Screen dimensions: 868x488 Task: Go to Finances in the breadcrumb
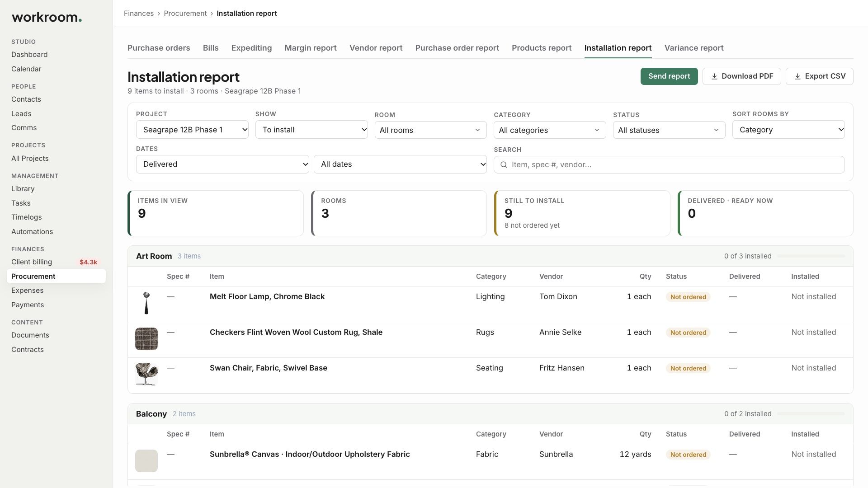(139, 14)
